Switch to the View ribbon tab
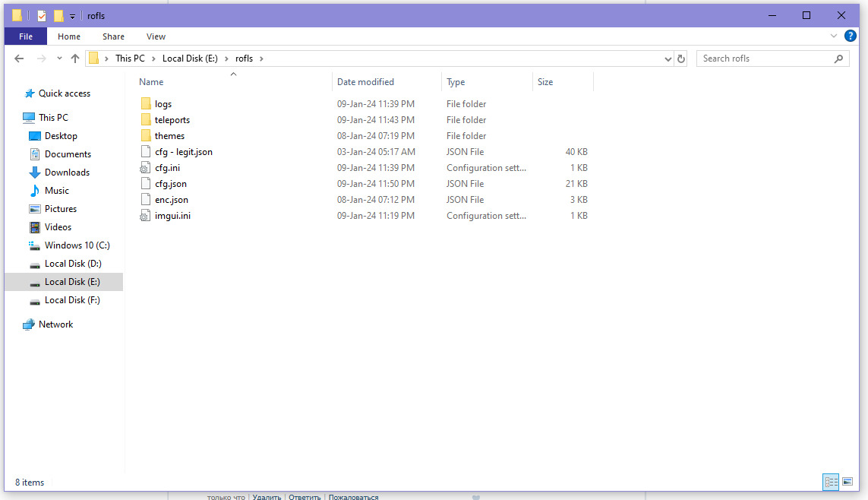The height and width of the screenshot is (500, 868). [156, 36]
